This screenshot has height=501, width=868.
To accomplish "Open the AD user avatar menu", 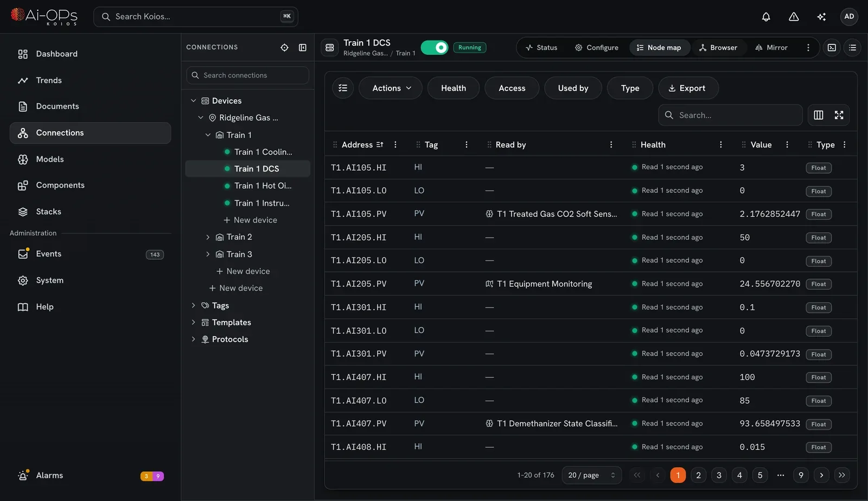I will [849, 17].
